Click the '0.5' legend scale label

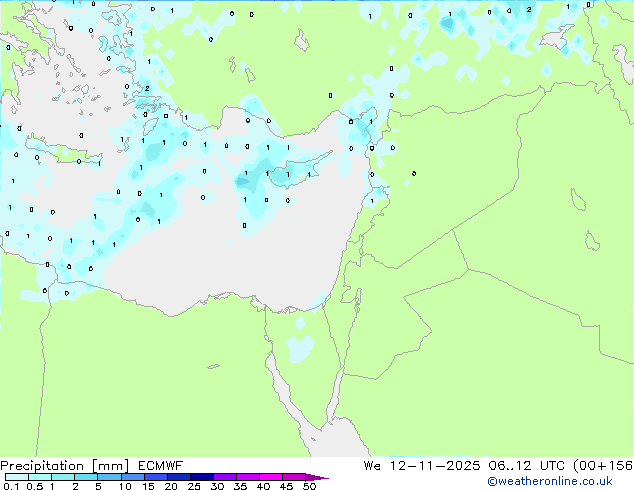pos(34,486)
